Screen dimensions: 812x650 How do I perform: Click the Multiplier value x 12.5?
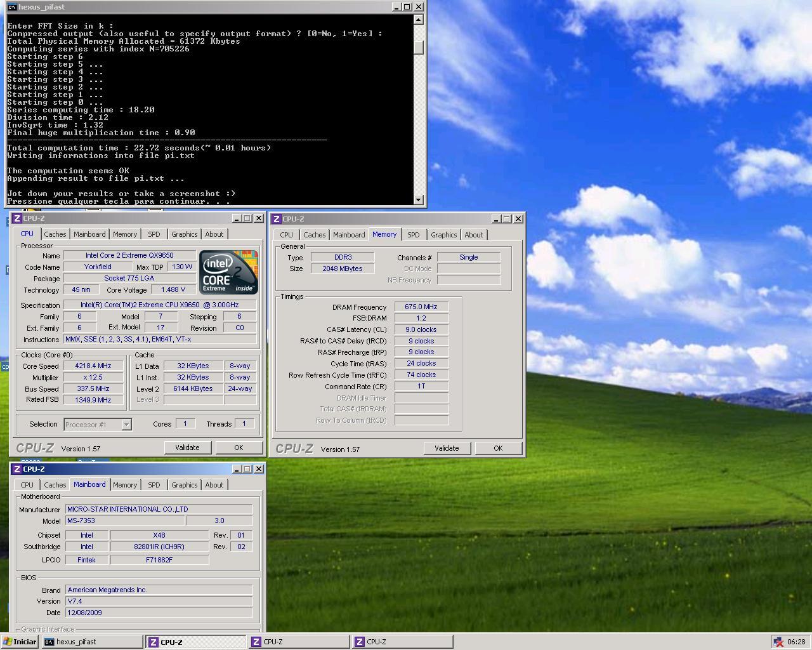(93, 378)
